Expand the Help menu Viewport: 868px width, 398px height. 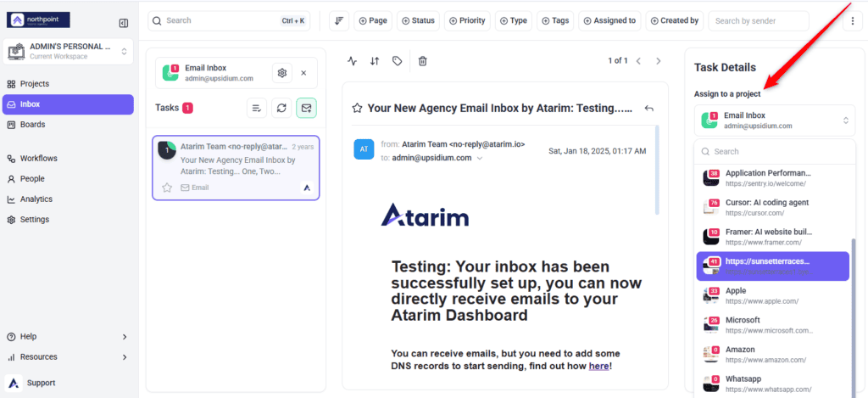click(68, 336)
